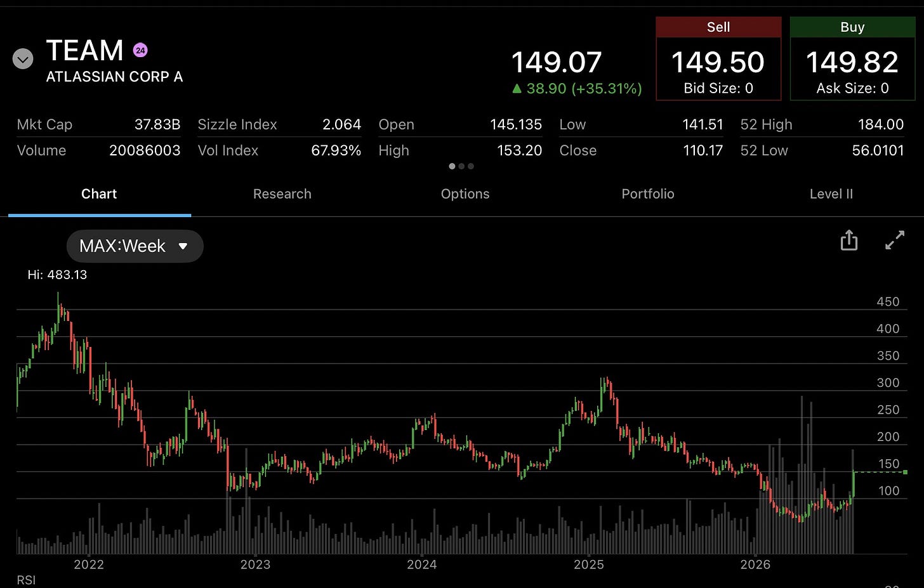Open the Portfolio tab
Screen dimensions: 924x588
coord(648,194)
